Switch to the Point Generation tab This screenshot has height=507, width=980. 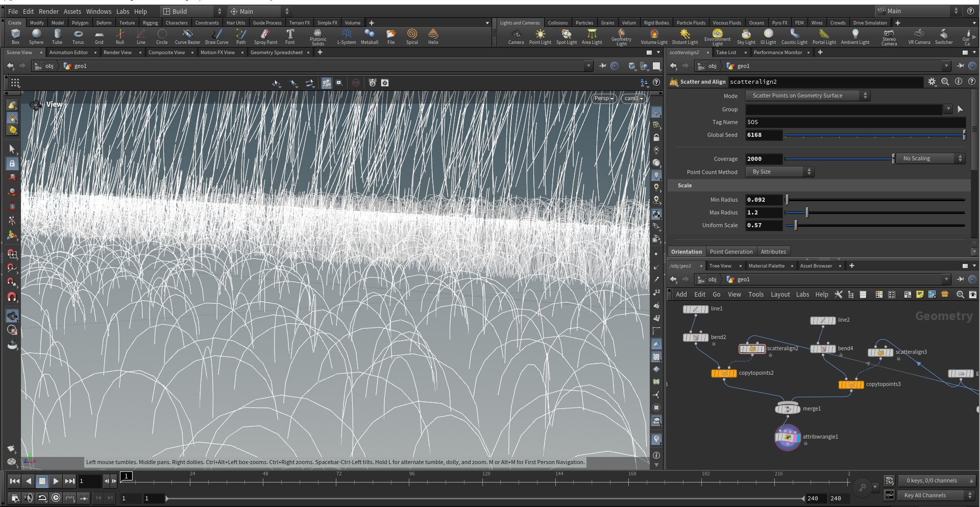pyautogui.click(x=731, y=252)
